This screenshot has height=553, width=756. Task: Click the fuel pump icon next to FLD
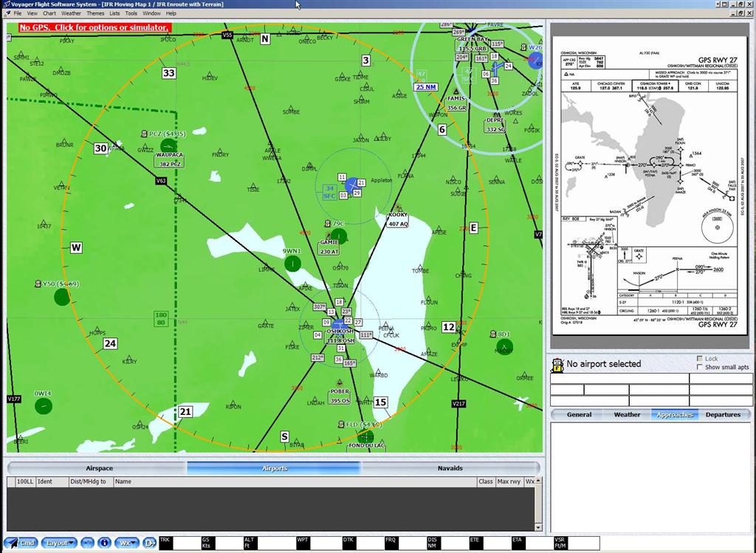pos(341,425)
